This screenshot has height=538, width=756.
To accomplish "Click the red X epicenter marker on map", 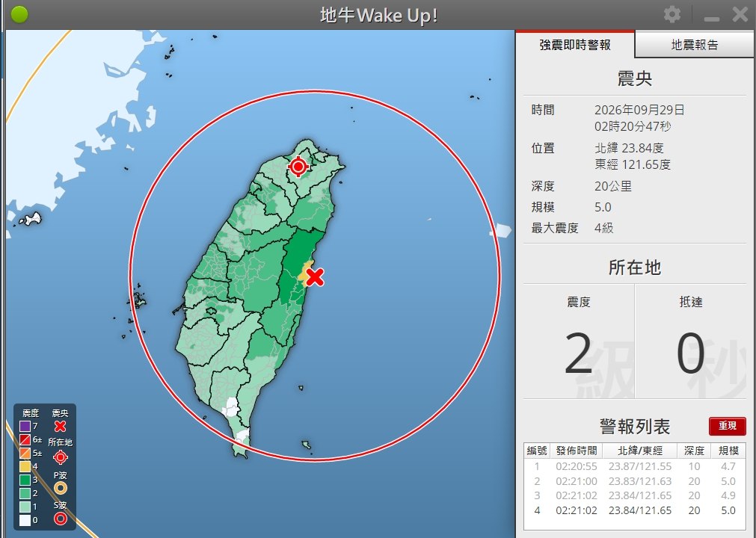I will (x=315, y=277).
